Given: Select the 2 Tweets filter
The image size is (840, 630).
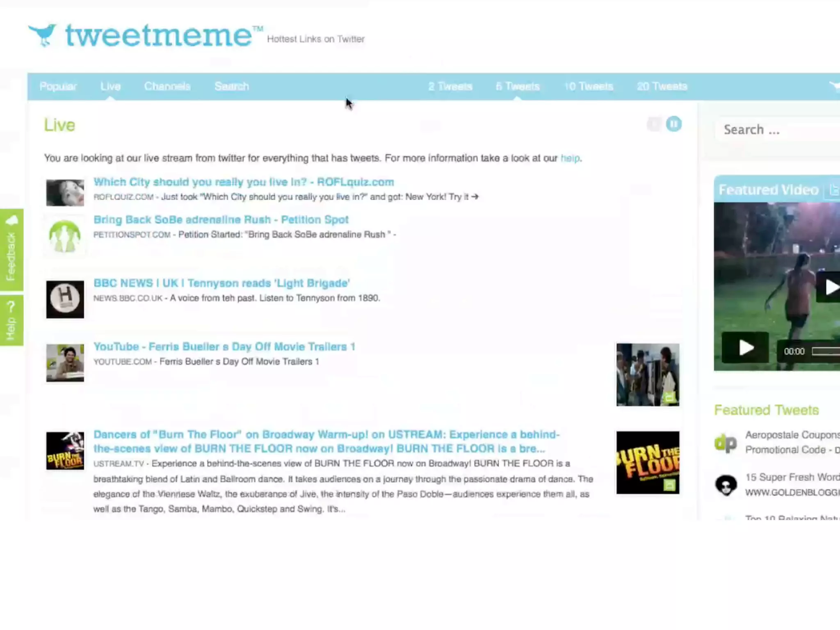Looking at the screenshot, I should pyautogui.click(x=450, y=87).
